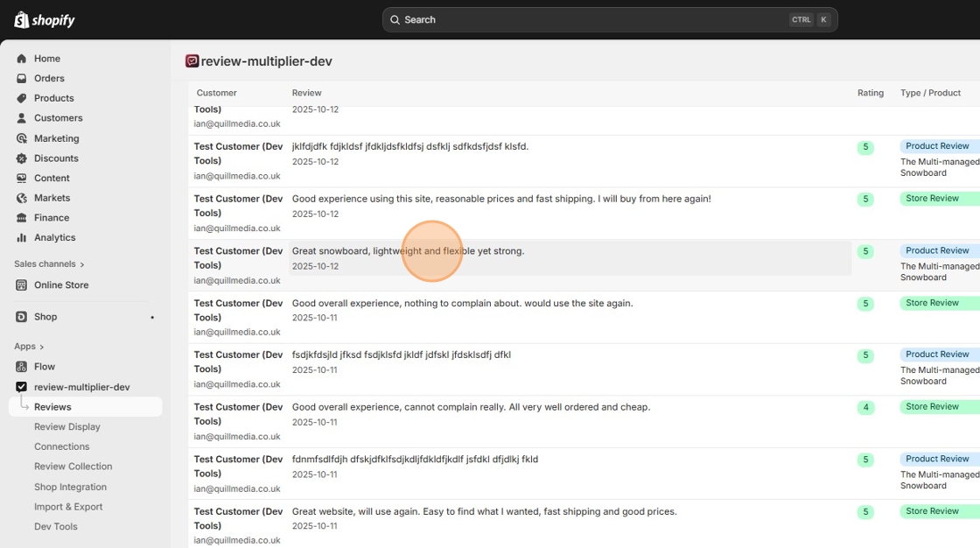Click the Content image icon

pos(21,179)
